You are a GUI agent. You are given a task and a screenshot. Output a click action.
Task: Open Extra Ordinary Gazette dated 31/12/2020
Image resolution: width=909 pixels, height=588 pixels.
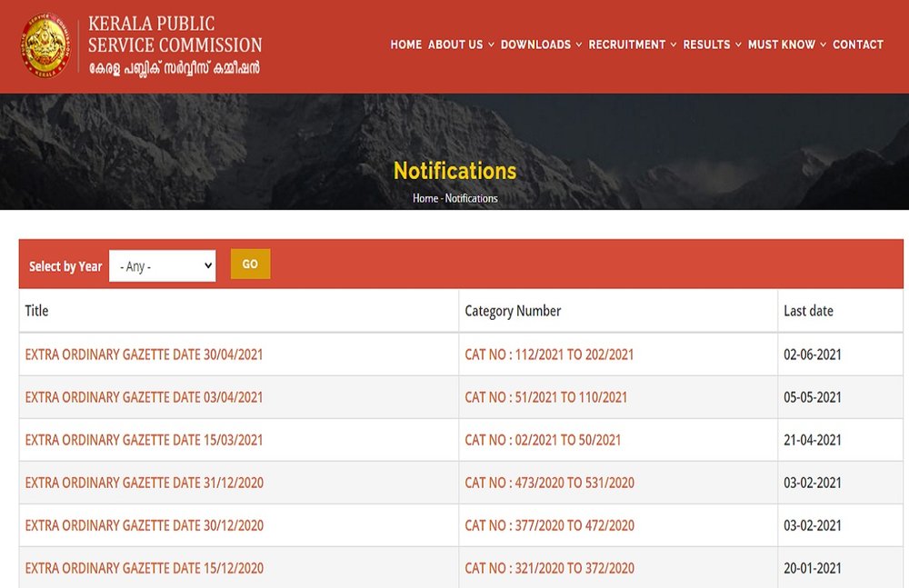click(x=144, y=483)
